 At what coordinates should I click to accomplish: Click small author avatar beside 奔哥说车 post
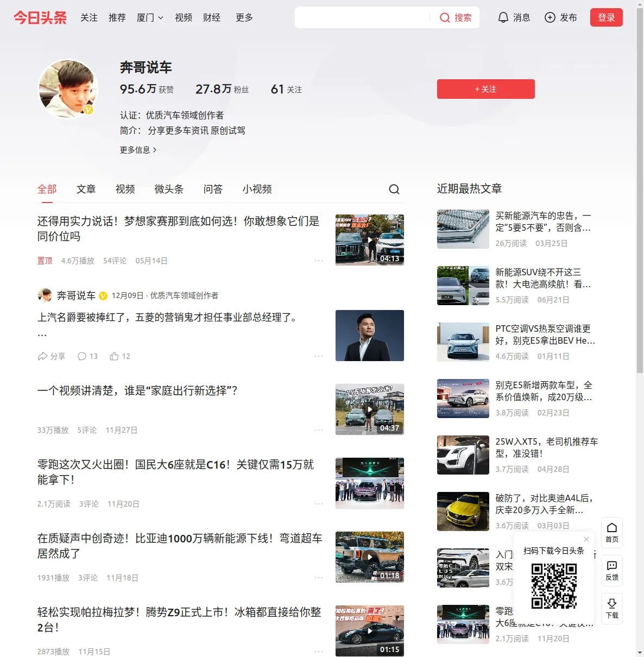(45, 295)
